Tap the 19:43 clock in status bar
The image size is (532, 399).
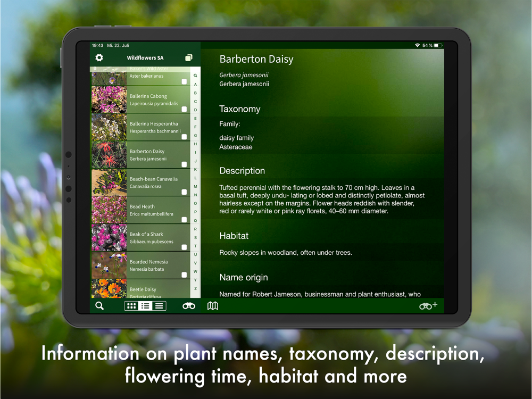click(x=98, y=45)
